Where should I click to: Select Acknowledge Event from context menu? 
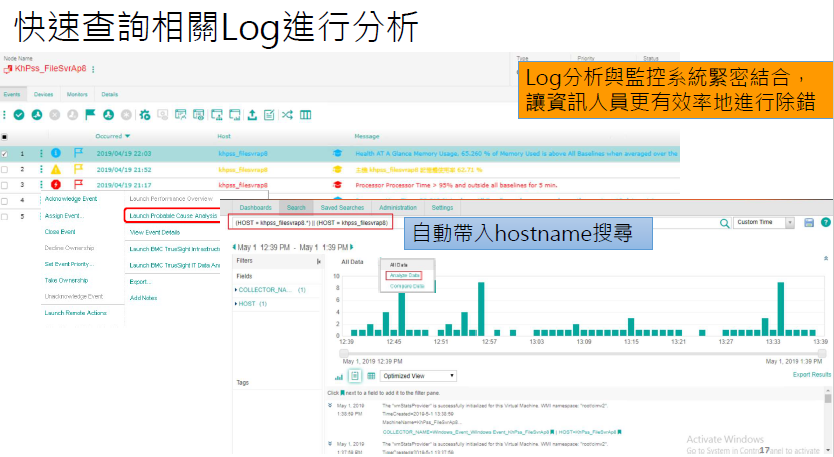(71, 199)
